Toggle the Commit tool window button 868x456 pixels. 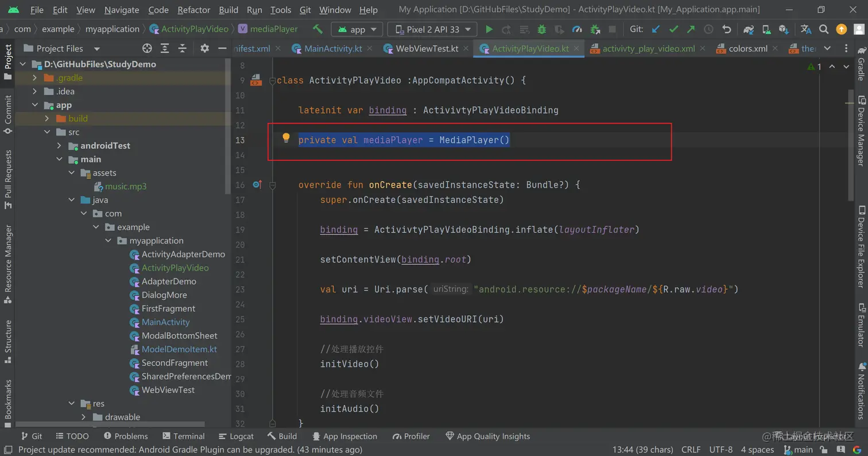click(7, 114)
